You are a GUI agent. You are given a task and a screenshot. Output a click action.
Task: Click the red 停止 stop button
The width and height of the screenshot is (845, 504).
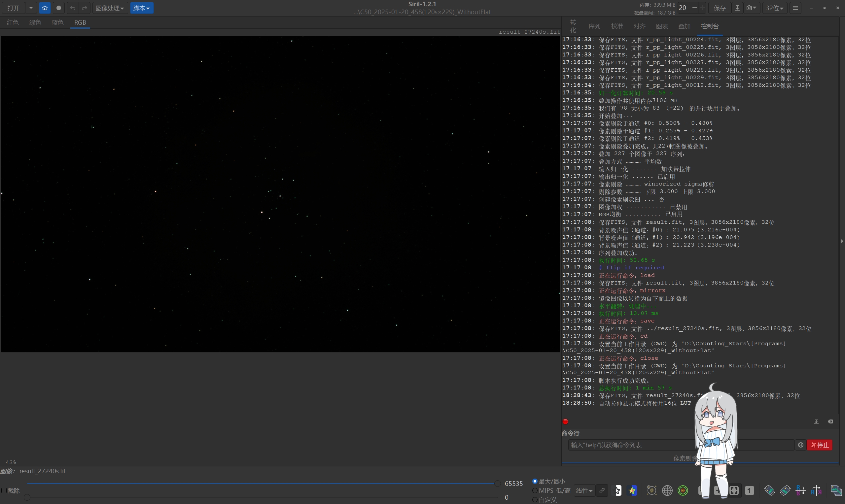[x=820, y=445]
